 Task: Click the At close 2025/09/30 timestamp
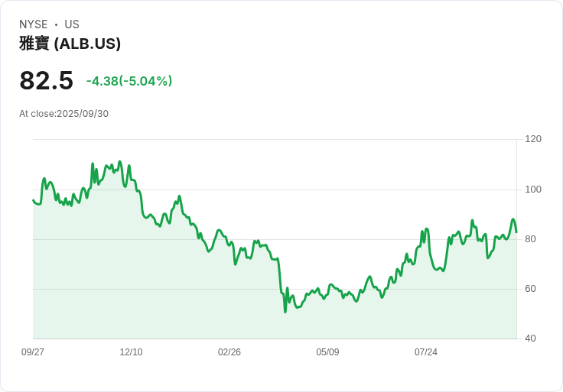point(64,114)
